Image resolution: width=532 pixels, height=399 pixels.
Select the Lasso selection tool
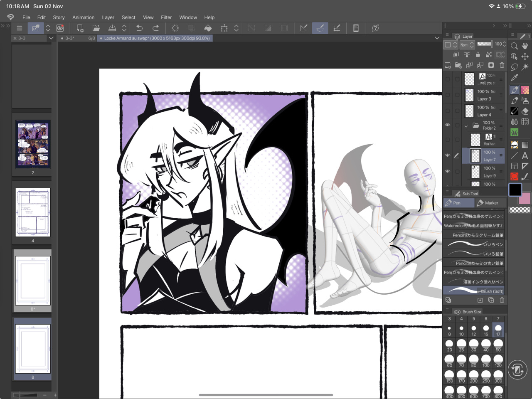click(514, 67)
